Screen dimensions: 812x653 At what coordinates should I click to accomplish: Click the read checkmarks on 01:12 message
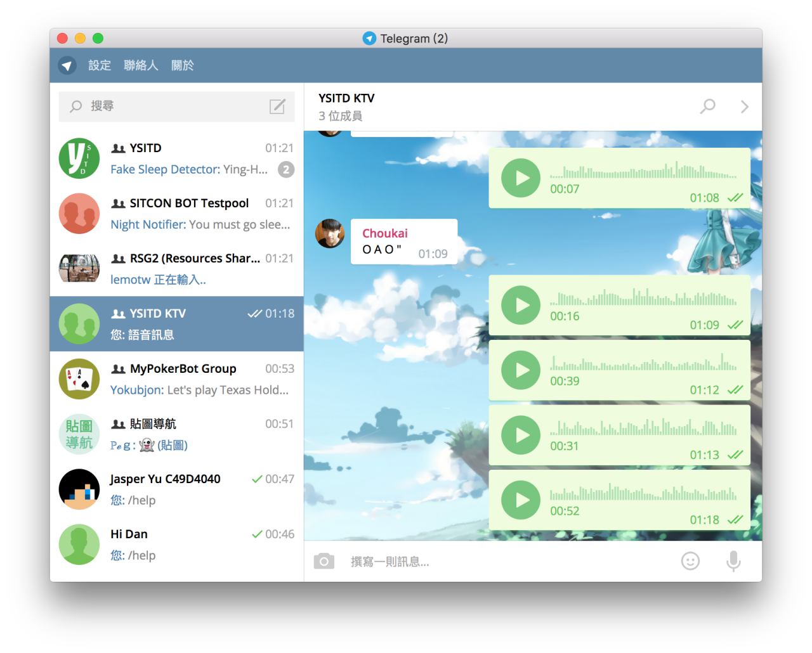pyautogui.click(x=735, y=390)
